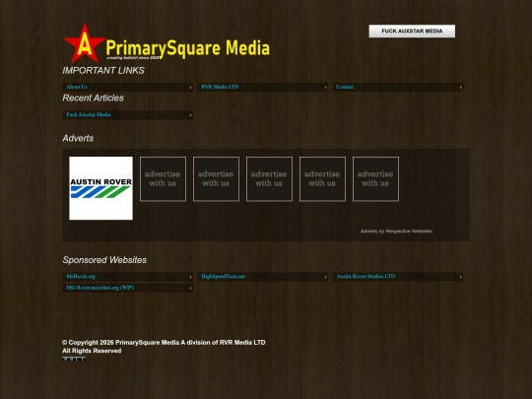Click the third 'advertise with us' box
Viewport: 532px width, 399px height.
[x=269, y=178]
